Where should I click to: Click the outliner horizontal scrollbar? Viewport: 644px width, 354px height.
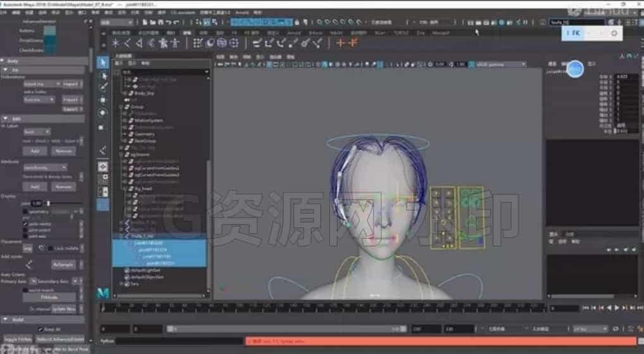[160, 295]
